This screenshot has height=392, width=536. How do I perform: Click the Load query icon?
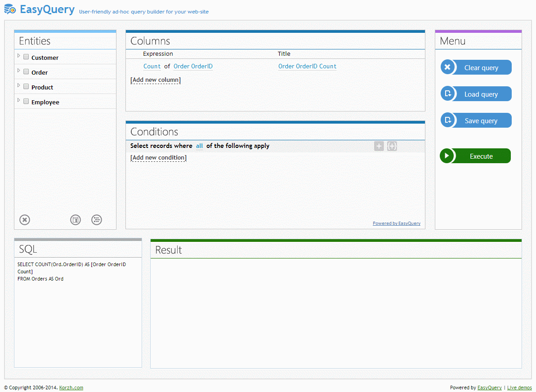[447, 94]
